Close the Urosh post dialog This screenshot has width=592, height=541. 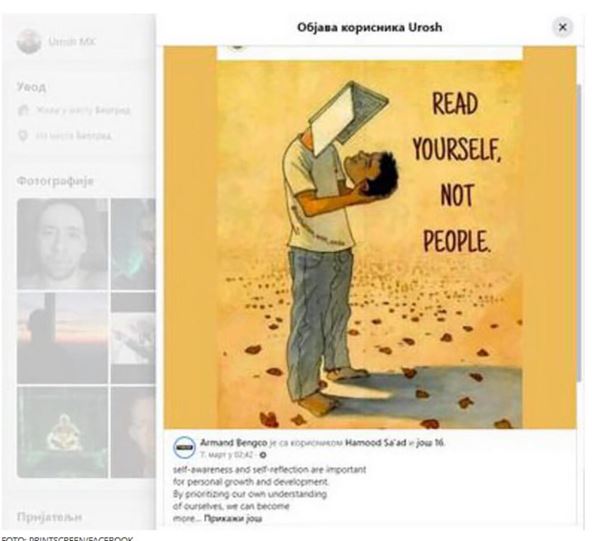pos(563,27)
